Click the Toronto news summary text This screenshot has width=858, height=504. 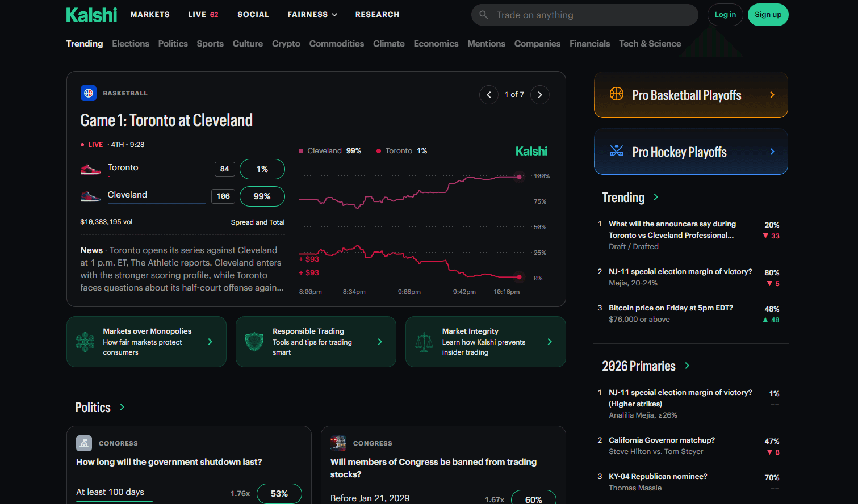[x=182, y=269]
